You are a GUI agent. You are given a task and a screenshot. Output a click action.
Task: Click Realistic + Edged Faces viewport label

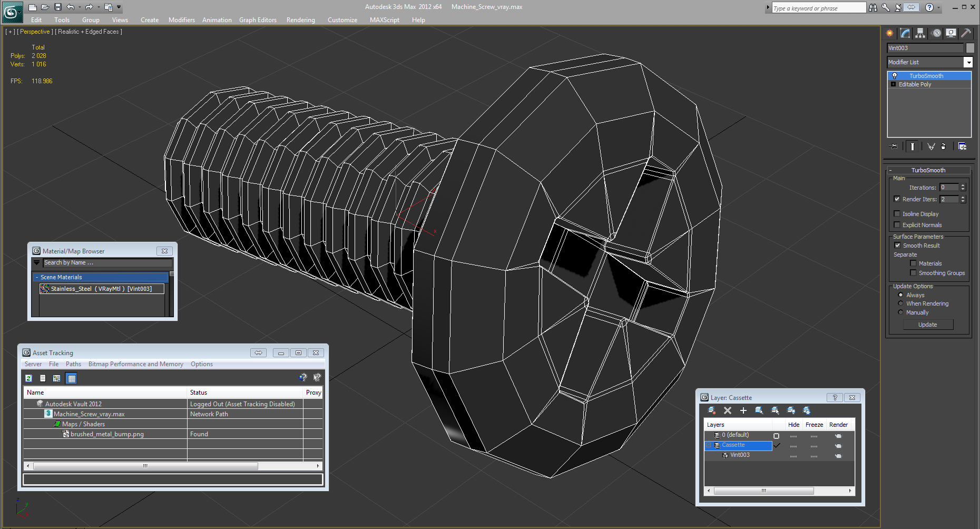pos(89,32)
